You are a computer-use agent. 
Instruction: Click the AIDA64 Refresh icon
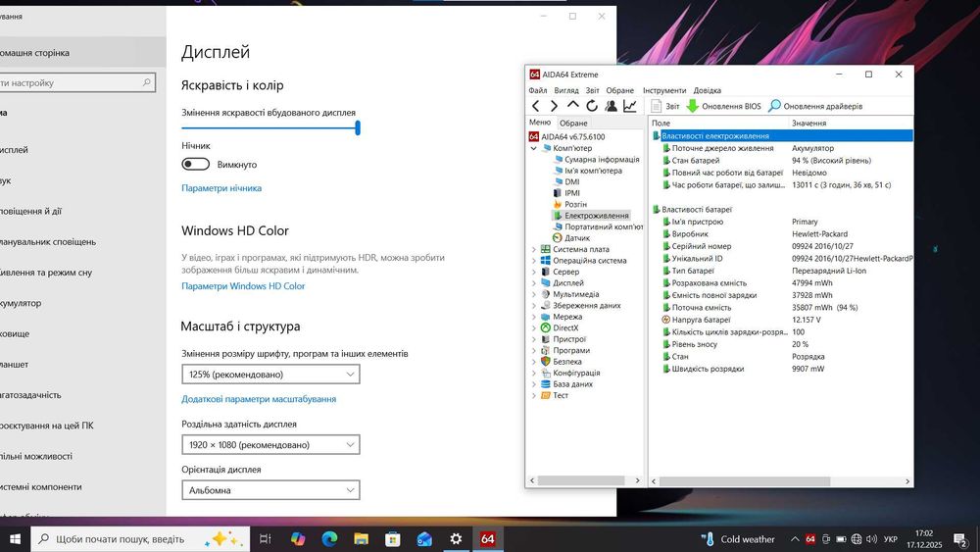point(592,106)
